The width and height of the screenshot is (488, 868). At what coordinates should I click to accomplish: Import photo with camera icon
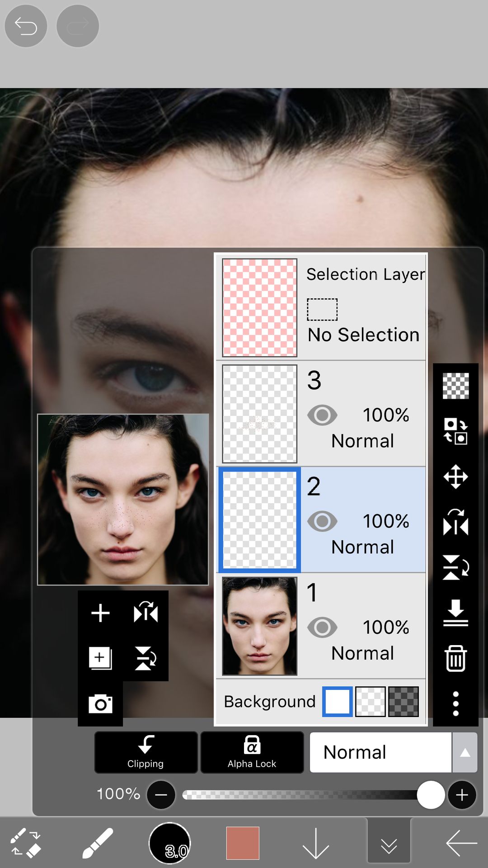(100, 704)
